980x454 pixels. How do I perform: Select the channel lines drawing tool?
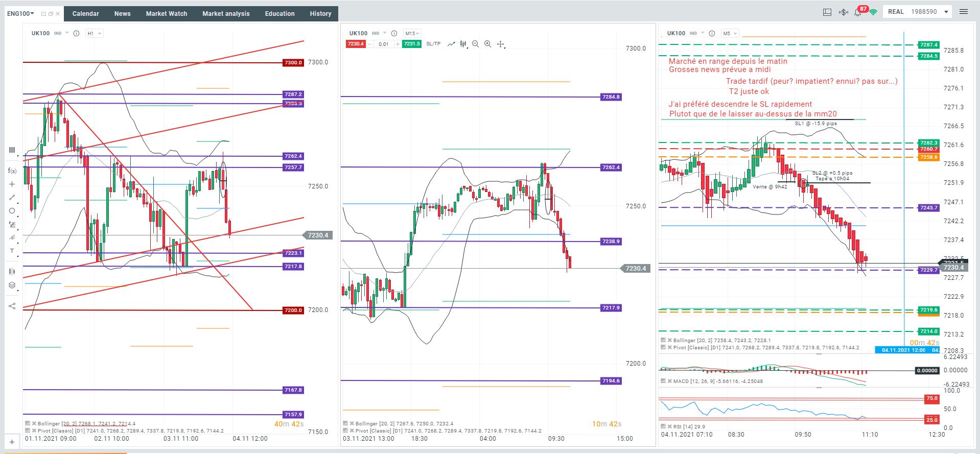point(12,237)
